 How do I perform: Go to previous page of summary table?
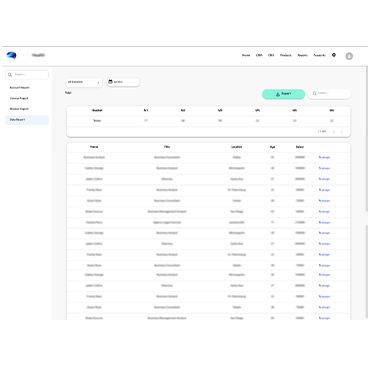[x=334, y=132]
